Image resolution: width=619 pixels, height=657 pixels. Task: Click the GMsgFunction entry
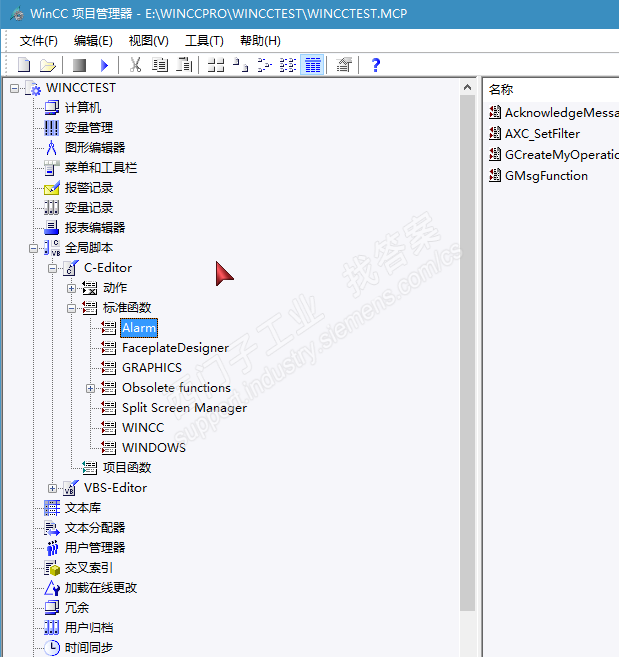coord(539,176)
